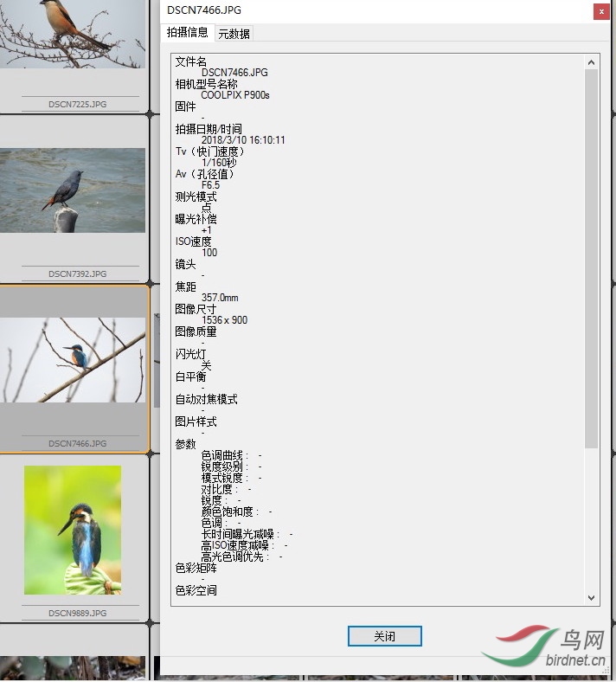The width and height of the screenshot is (616, 682).
Task: Select the DSCN7225.JPG shrike thumbnail
Action: 74,35
